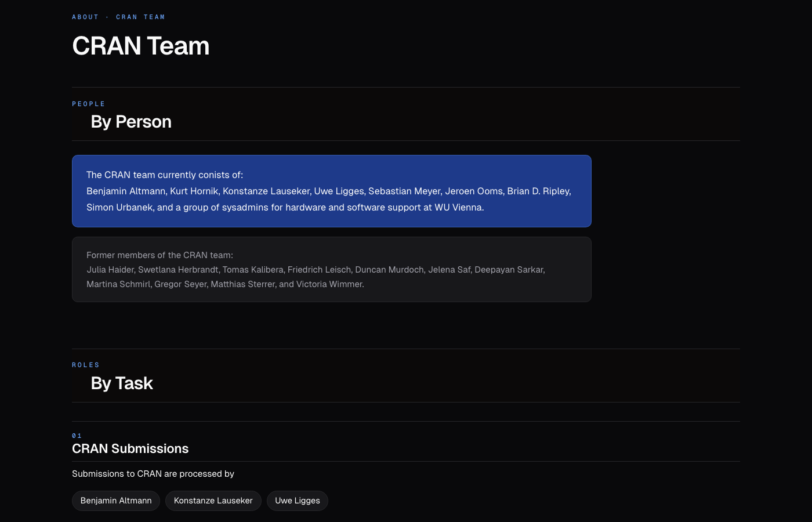Select the Konstanze Lauseker chip

click(x=213, y=501)
